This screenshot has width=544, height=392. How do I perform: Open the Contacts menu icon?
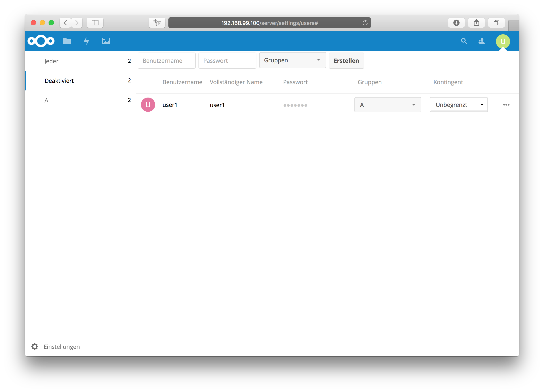(x=481, y=41)
